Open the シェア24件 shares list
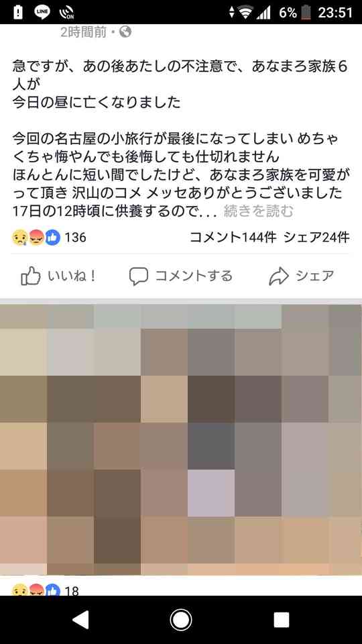Image resolution: width=362 pixels, height=644 pixels. (317, 237)
